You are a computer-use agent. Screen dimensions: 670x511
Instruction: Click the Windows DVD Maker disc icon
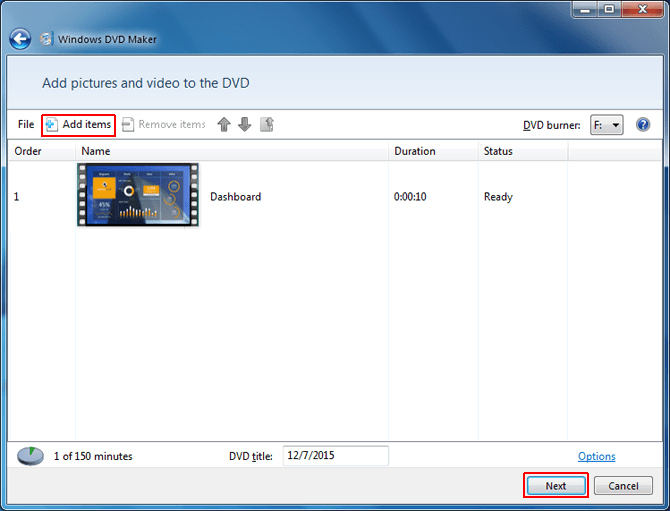point(46,39)
